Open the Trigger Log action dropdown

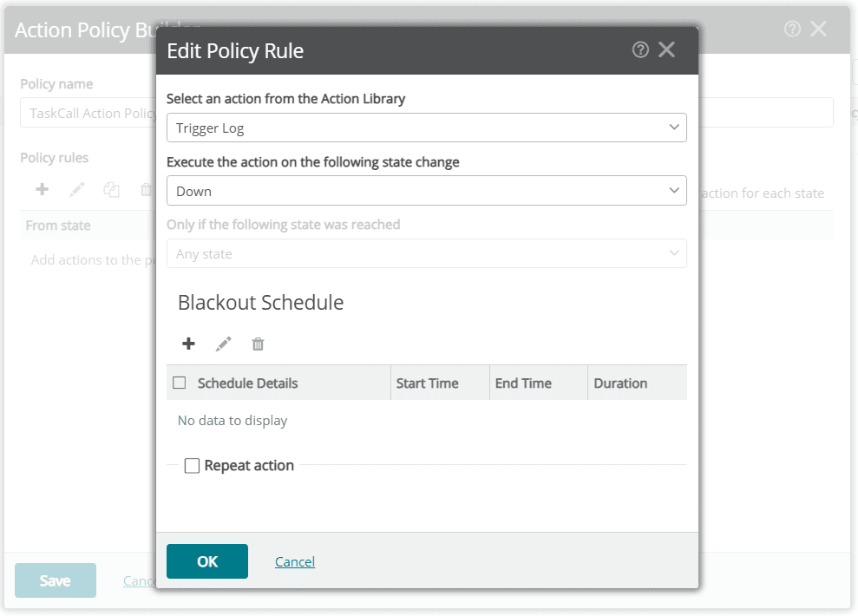[426, 128]
